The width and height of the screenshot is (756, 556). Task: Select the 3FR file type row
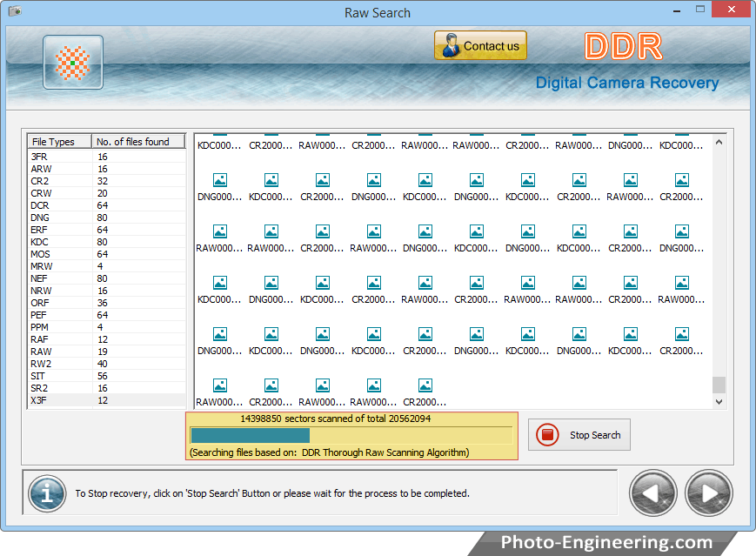[x=106, y=157]
